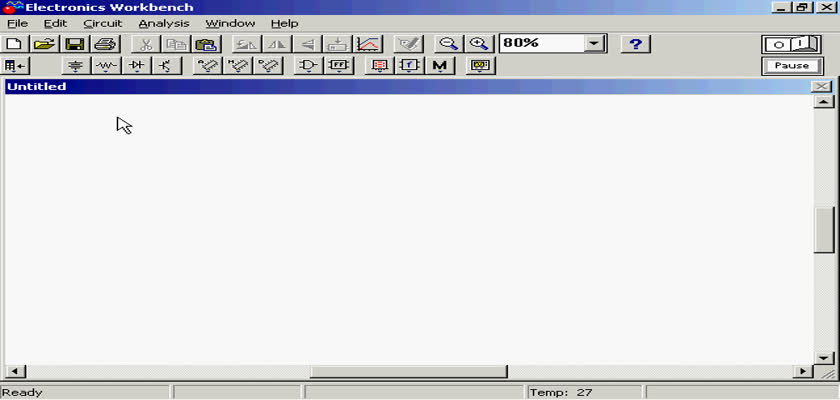Click the vertical scrollbar up arrow
The height and width of the screenshot is (400, 840).
pyautogui.click(x=823, y=102)
